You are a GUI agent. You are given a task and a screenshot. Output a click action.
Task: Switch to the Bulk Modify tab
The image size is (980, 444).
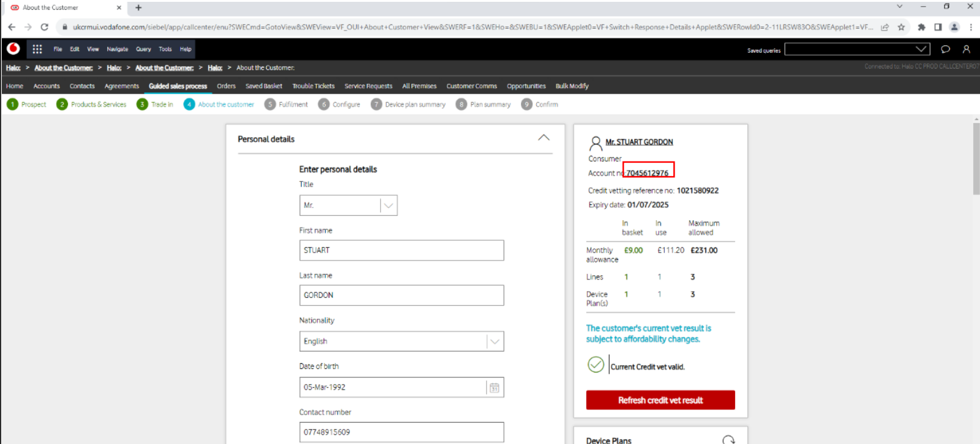(x=572, y=86)
